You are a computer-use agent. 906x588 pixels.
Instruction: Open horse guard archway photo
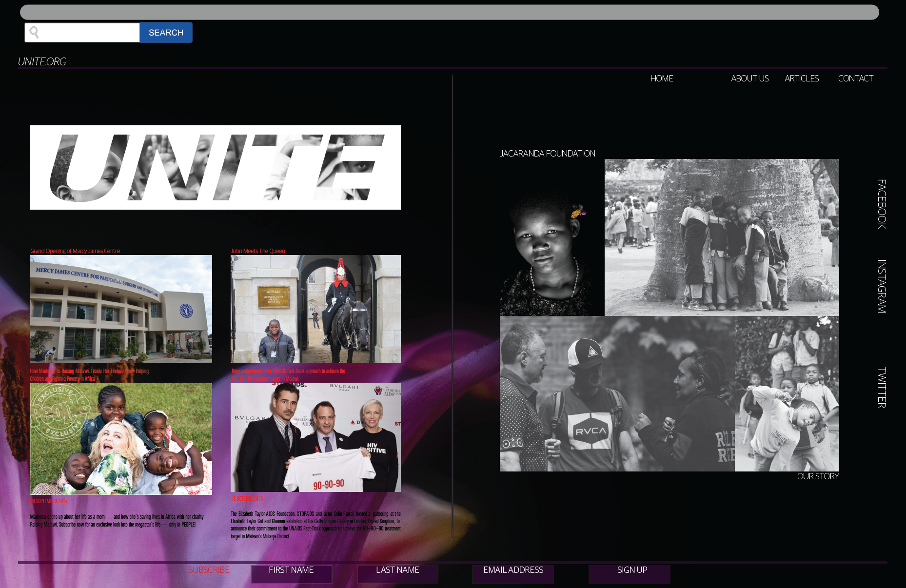tap(315, 309)
